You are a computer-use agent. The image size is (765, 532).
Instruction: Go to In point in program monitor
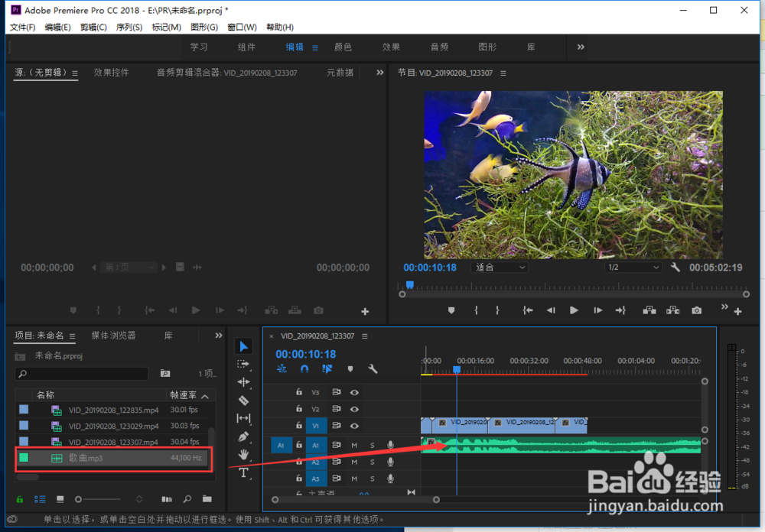(527, 310)
